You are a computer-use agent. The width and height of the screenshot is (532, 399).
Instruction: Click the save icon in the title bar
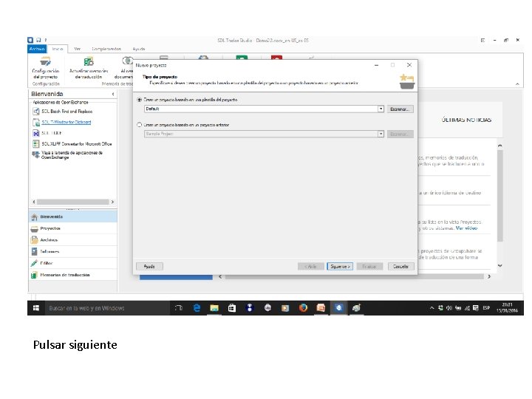[x=38, y=40]
